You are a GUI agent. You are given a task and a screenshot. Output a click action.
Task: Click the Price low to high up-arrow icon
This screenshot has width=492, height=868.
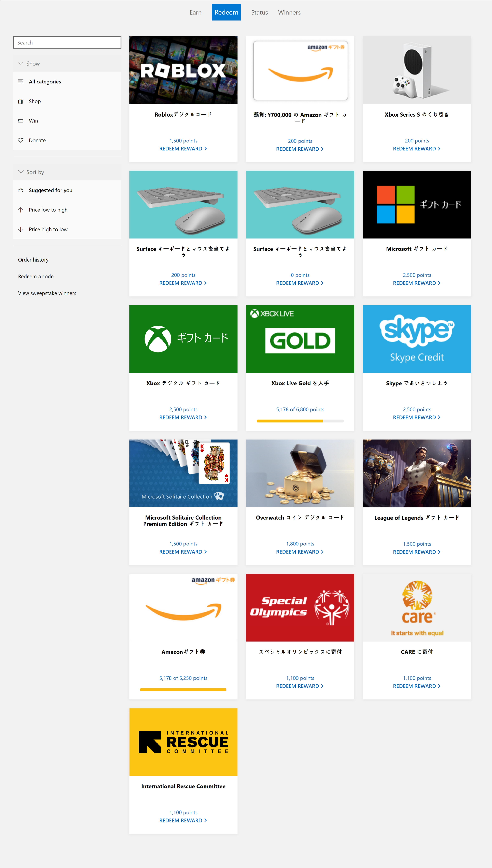pyautogui.click(x=21, y=210)
